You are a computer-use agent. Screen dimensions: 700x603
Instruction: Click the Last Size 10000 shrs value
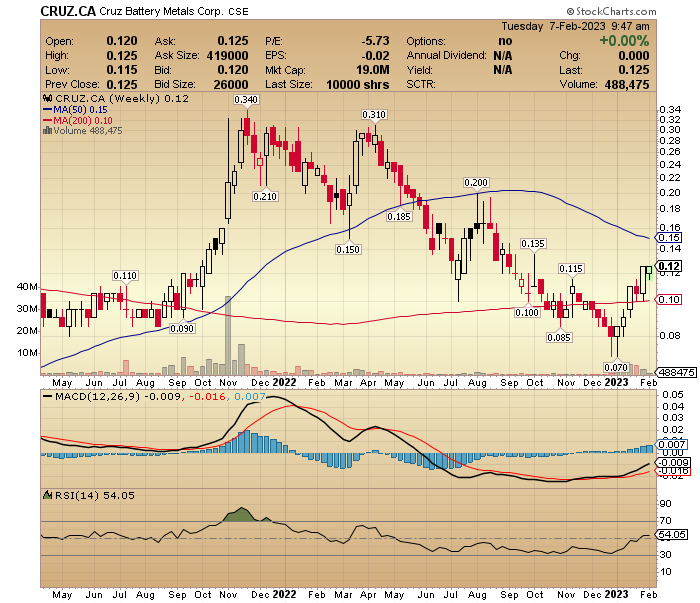(358, 85)
